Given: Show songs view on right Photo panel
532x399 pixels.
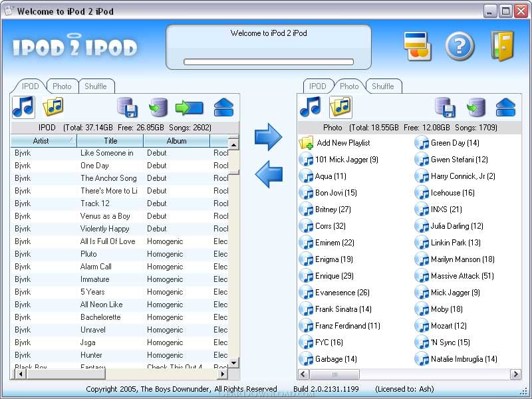Looking at the screenshot, I should 310,107.
